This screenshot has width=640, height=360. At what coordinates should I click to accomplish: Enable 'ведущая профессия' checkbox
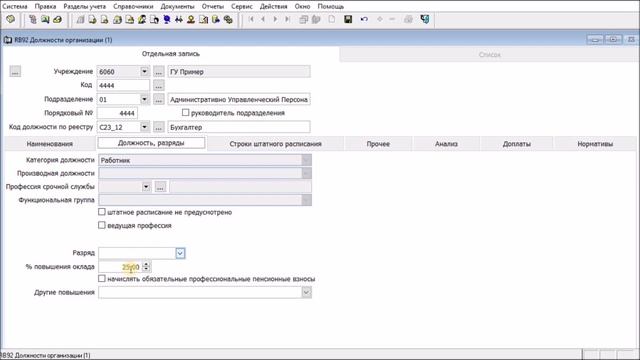coord(102,225)
